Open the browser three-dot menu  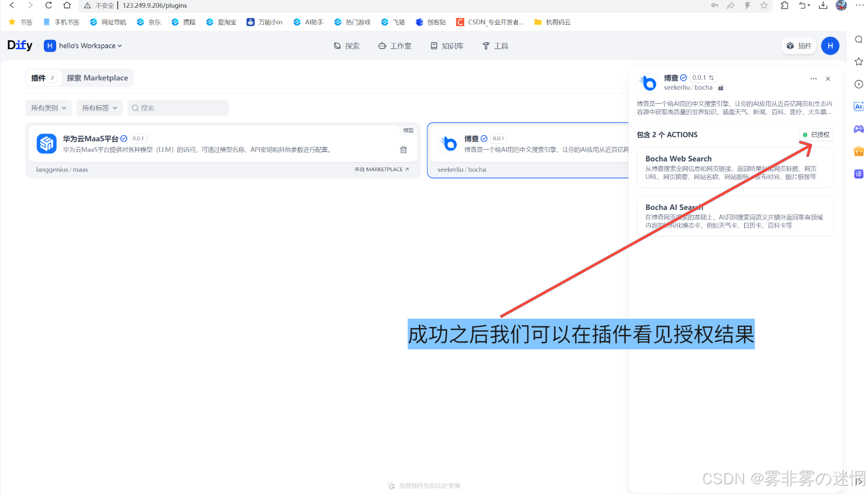click(x=859, y=5)
